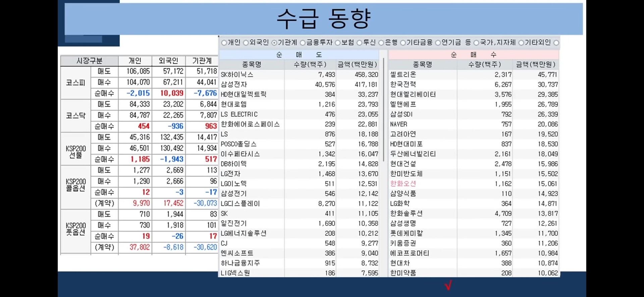This screenshot has height=297, width=644.
Task: Click the 10,039 foreign net-buy value
Action: 171,93
